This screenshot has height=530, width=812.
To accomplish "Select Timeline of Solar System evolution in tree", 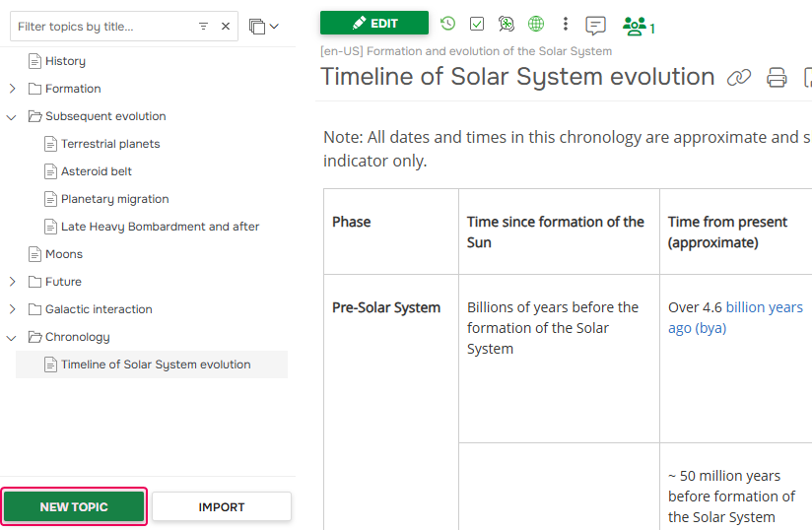I will (x=156, y=364).
